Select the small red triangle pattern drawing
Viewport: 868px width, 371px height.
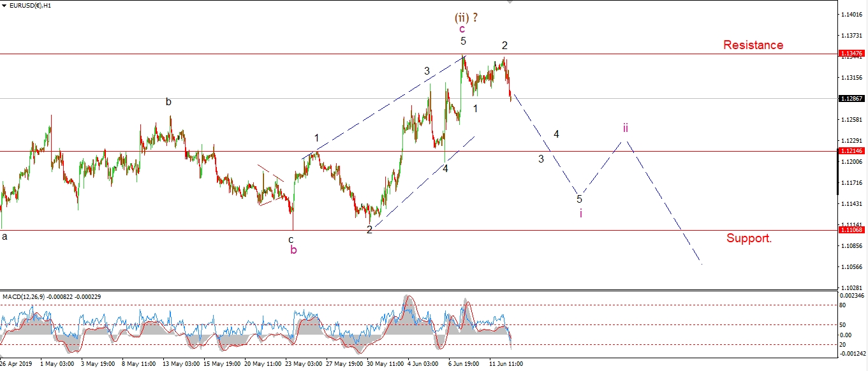272,187
